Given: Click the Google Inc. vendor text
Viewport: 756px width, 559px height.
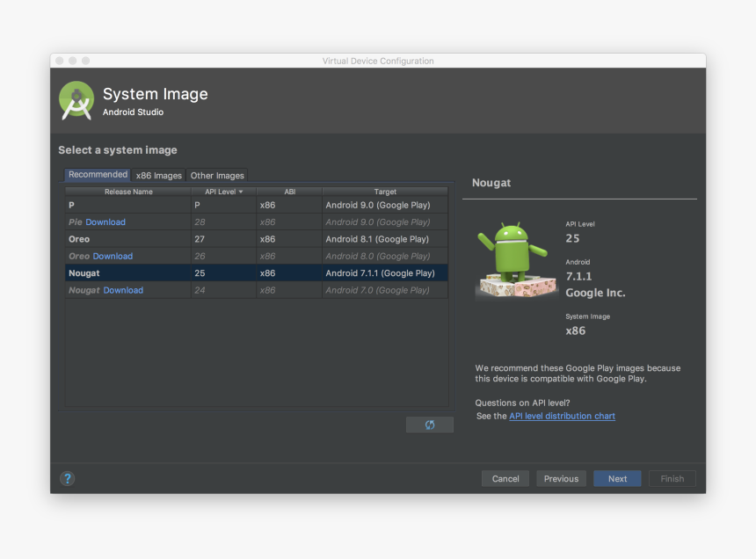Looking at the screenshot, I should point(595,293).
